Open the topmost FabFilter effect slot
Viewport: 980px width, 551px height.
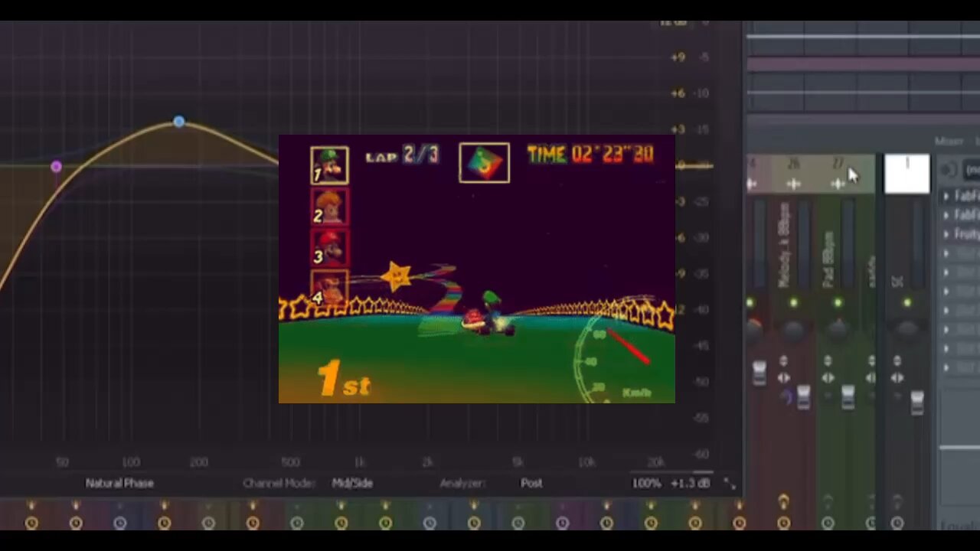[966, 196]
